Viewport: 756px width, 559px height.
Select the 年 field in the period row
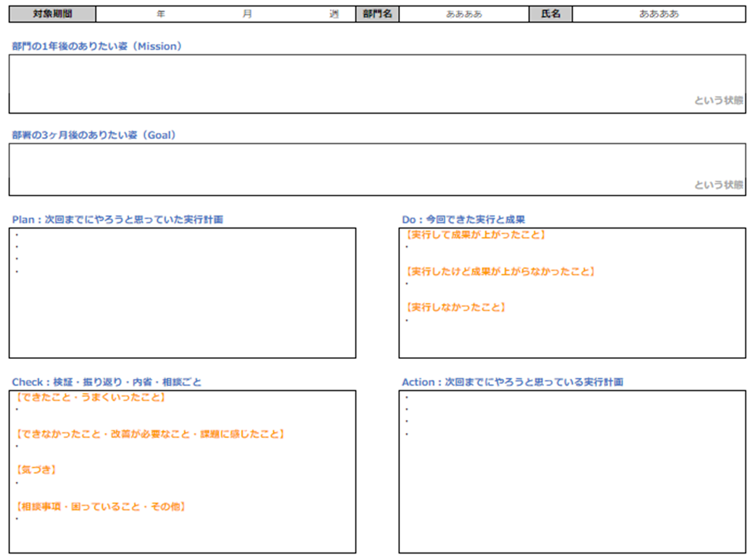(161, 14)
